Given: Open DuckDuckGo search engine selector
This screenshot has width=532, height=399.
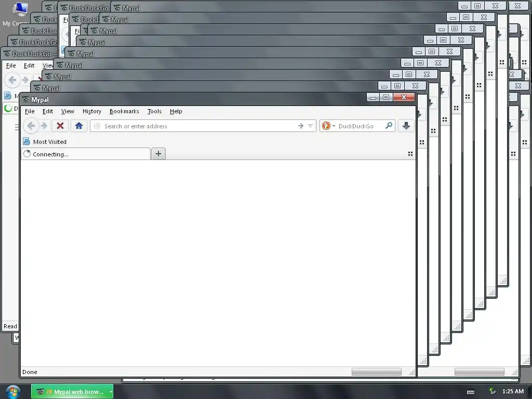Looking at the screenshot, I should 328,126.
